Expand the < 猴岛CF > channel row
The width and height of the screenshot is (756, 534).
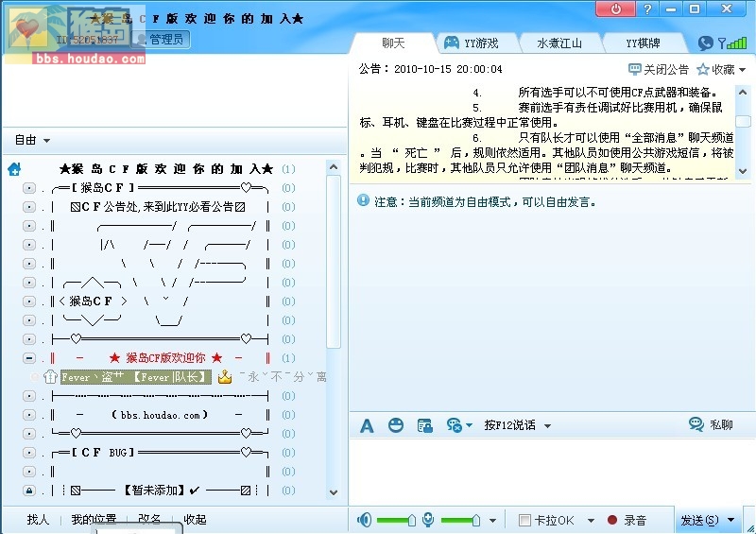[29, 301]
